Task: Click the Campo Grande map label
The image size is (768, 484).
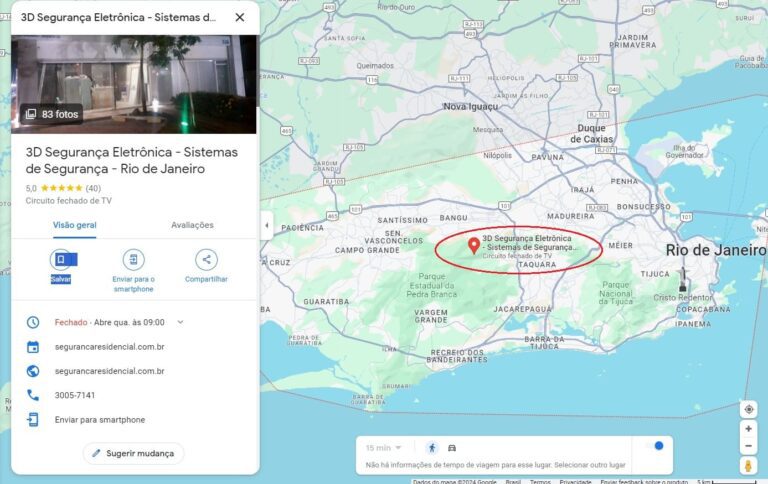Action: (367, 250)
